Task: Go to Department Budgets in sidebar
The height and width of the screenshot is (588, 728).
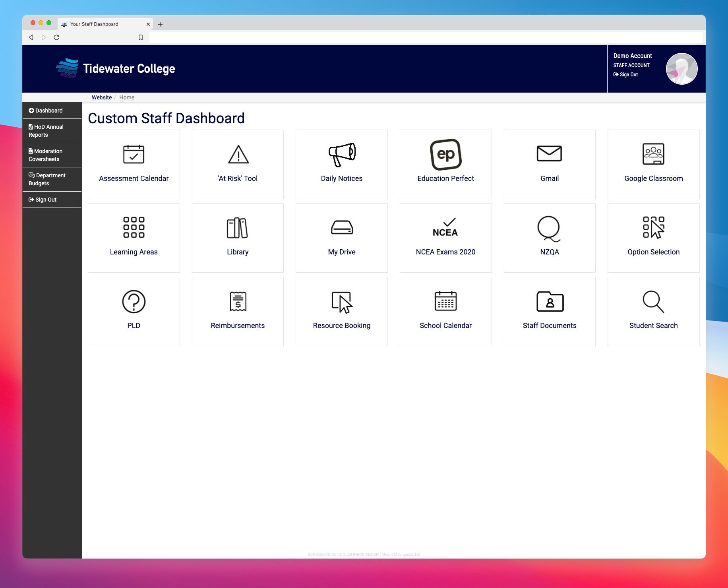Action: point(47,179)
